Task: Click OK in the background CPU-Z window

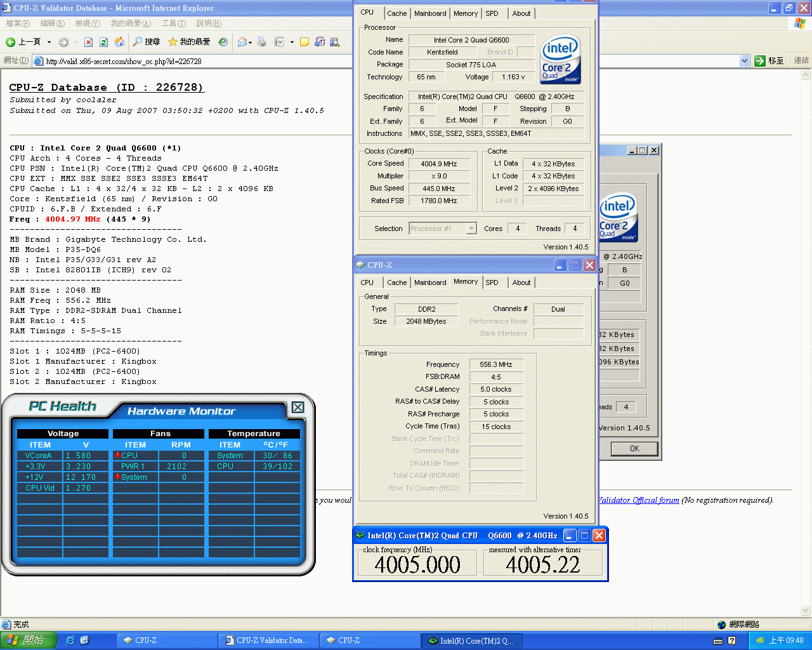Action: coord(634,449)
